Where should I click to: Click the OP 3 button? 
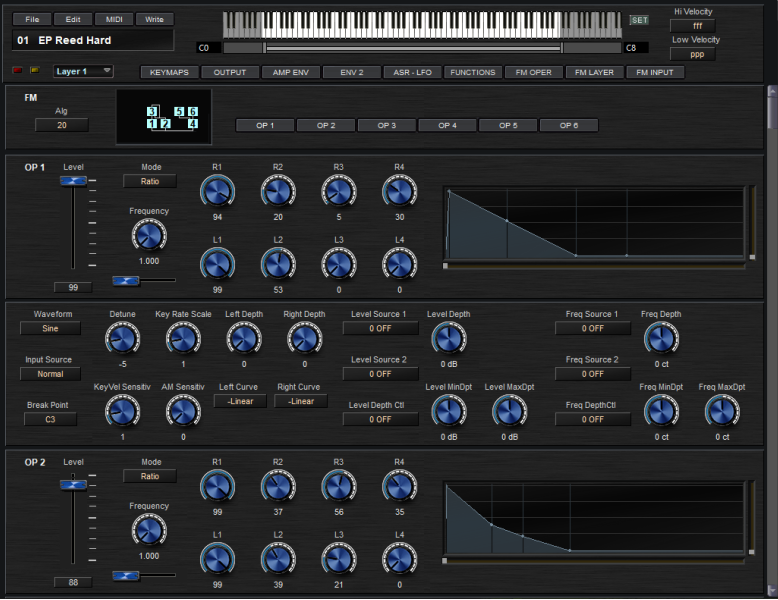pyautogui.click(x=387, y=125)
